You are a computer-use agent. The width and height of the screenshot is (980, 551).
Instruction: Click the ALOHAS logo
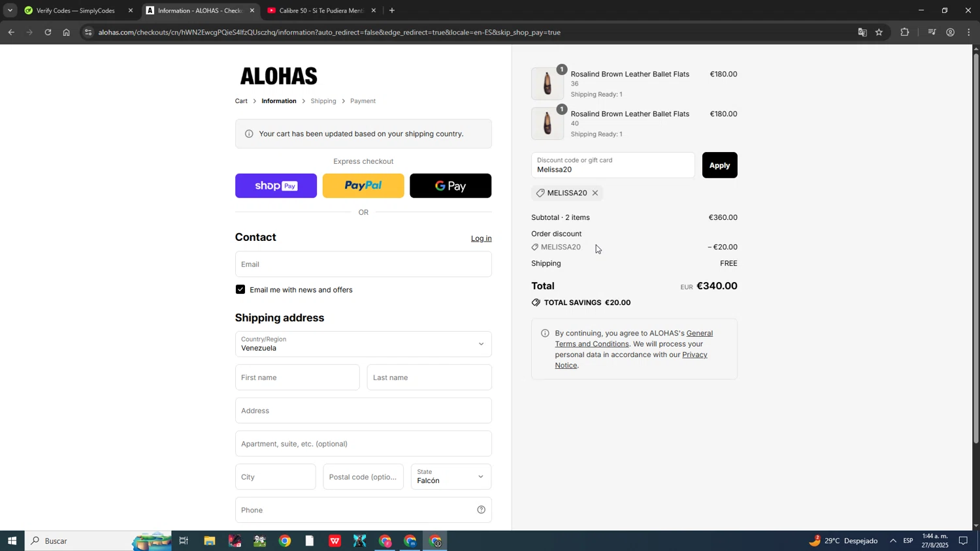[x=279, y=76]
